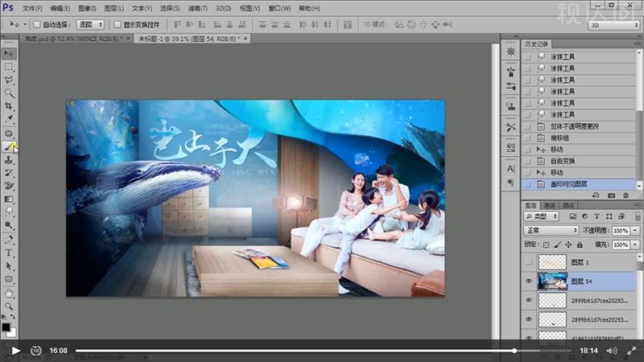This screenshot has height=362, width=644.
Task: Toggle the layer filtering switch
Action: pyautogui.click(x=637, y=216)
